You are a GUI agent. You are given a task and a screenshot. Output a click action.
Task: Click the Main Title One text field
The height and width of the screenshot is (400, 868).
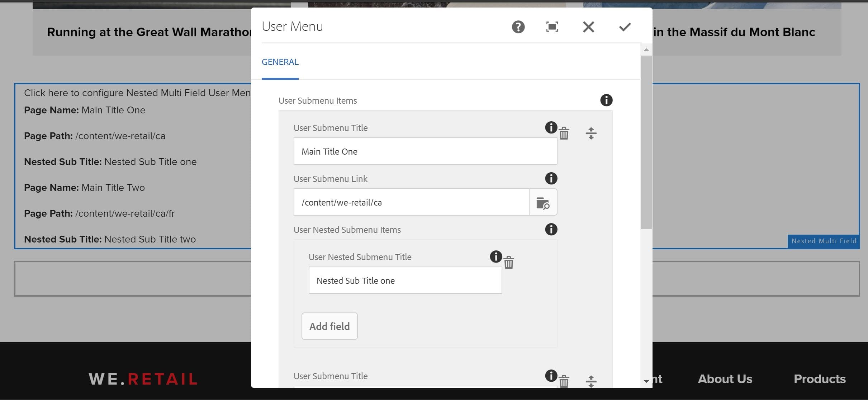[425, 151]
